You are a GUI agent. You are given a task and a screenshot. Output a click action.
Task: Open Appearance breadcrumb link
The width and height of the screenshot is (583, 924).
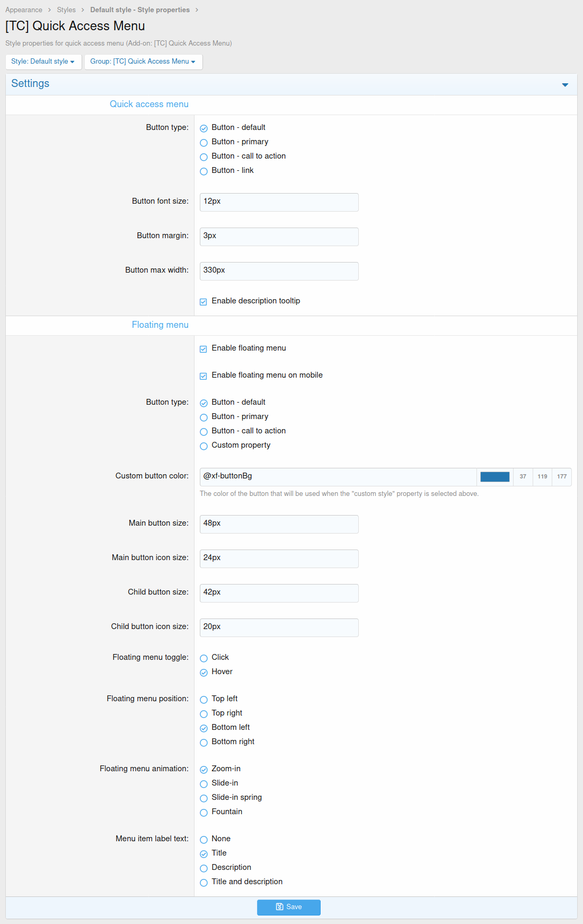pyautogui.click(x=24, y=10)
